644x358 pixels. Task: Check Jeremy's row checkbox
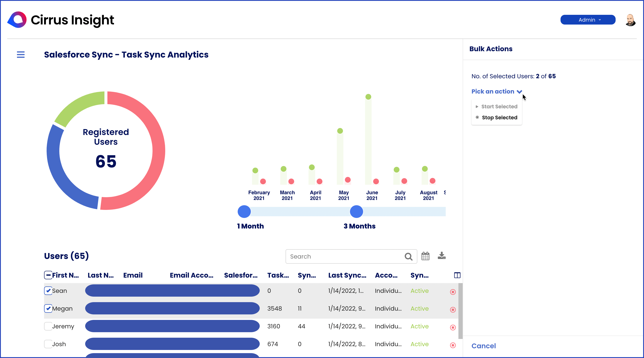click(48, 326)
